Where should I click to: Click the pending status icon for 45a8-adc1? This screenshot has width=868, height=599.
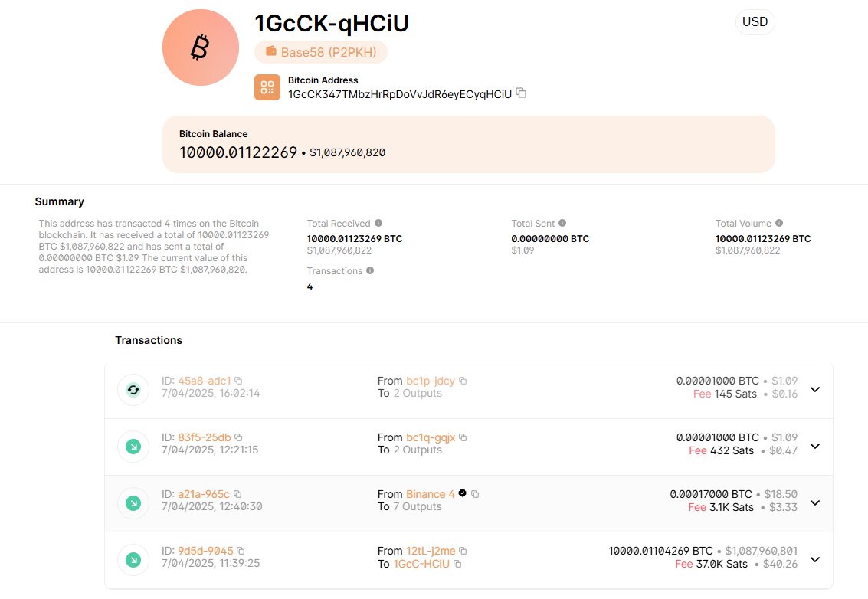point(133,390)
